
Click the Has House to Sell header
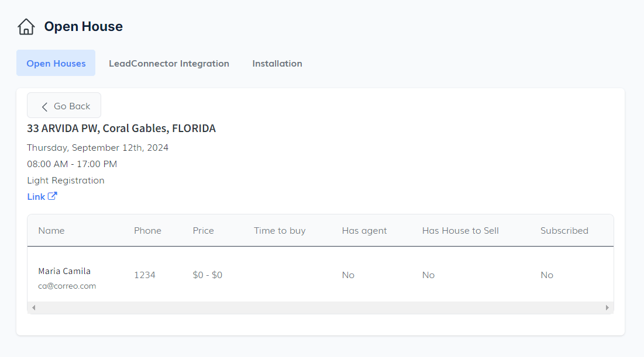(x=460, y=231)
